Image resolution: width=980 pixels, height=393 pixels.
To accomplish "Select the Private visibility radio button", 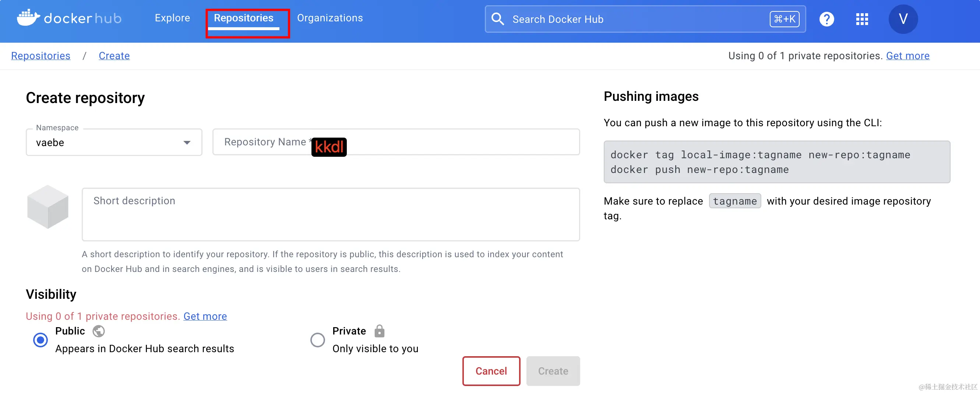I will [x=317, y=340].
